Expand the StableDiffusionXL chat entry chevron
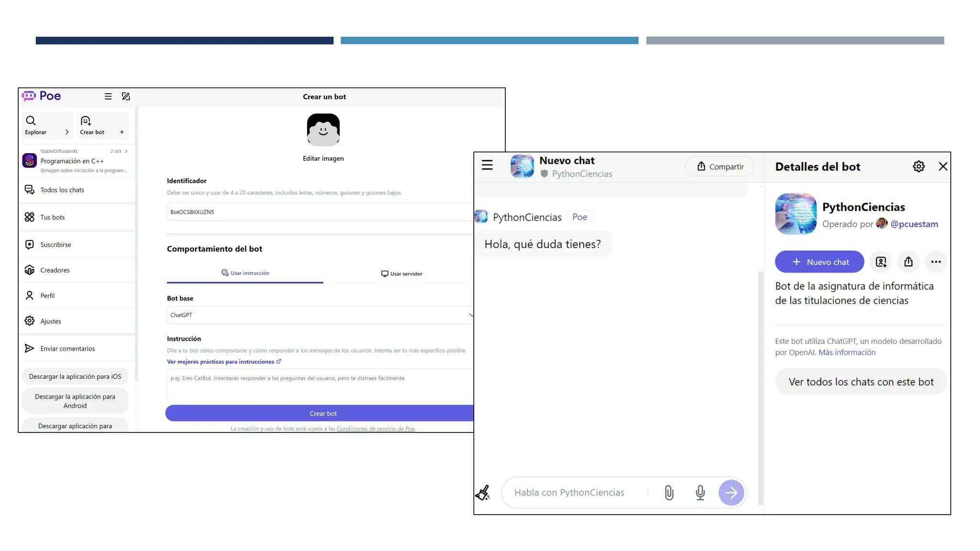Screen dimensions: 980x551 coord(126,151)
